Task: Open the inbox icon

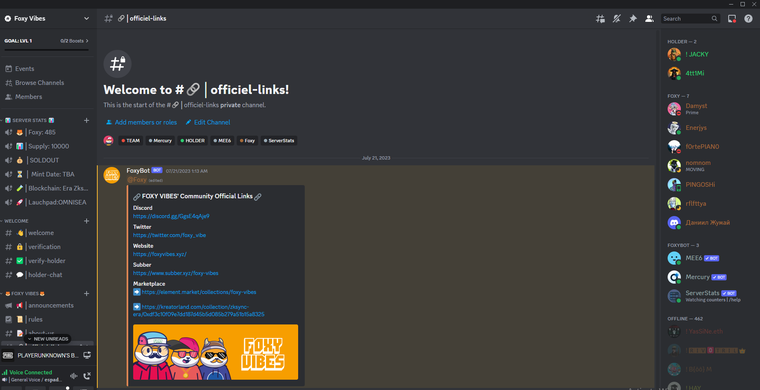Action: (x=732, y=18)
